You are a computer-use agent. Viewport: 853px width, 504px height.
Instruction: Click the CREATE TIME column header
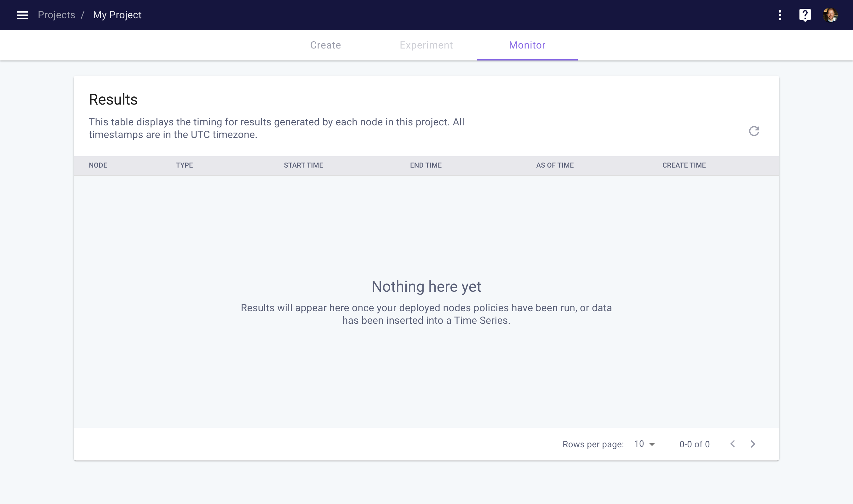(684, 165)
